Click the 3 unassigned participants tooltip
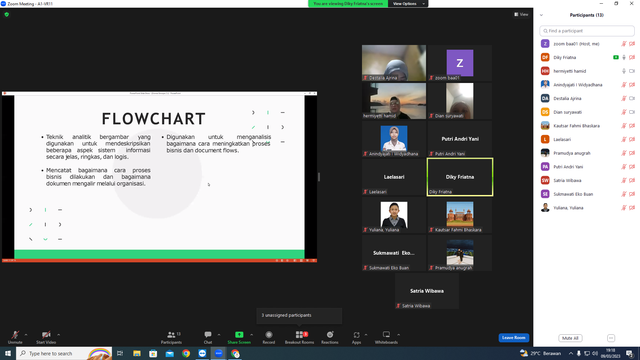 point(299,315)
